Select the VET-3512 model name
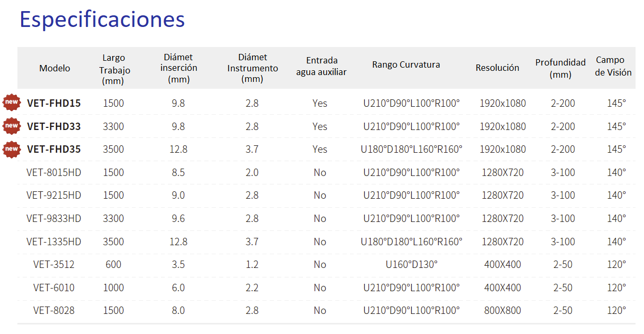Image resolution: width=644 pixels, height=334 pixels. click(x=54, y=264)
